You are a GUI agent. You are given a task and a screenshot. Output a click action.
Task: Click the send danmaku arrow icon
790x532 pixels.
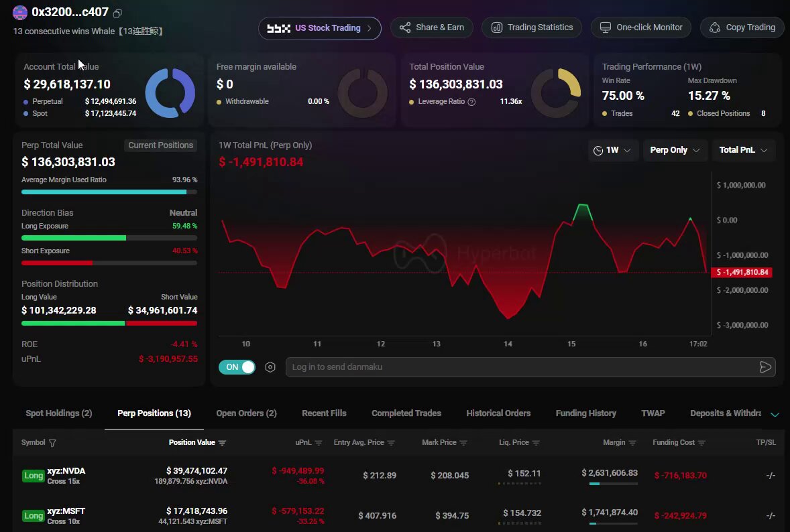765,367
